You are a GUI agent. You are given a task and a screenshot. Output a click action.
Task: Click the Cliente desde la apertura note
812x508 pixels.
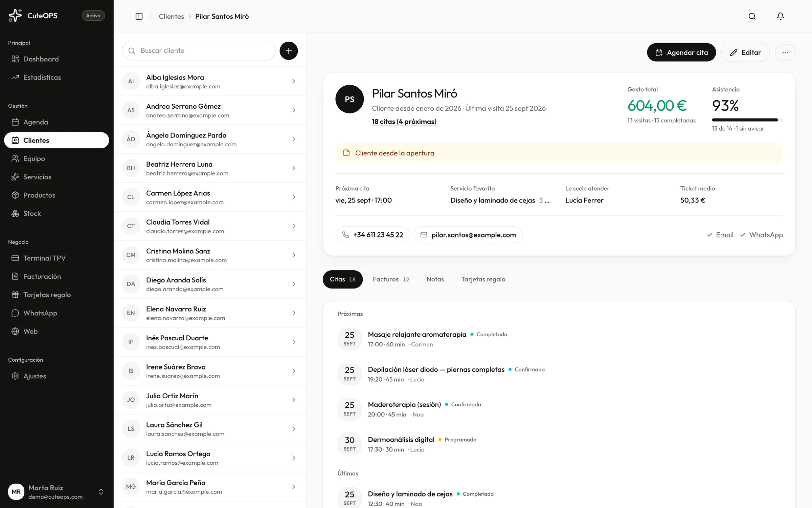coord(559,153)
